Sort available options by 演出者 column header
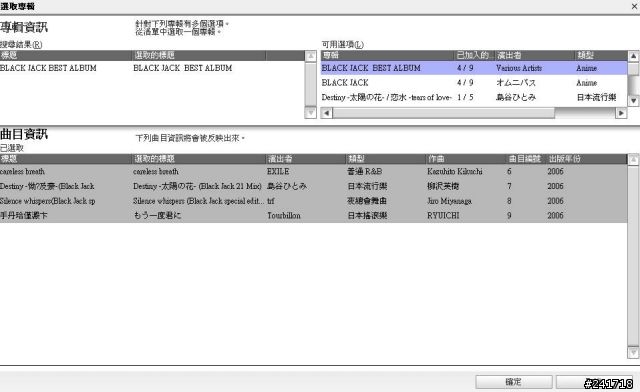This screenshot has height=392, width=640. [x=535, y=56]
